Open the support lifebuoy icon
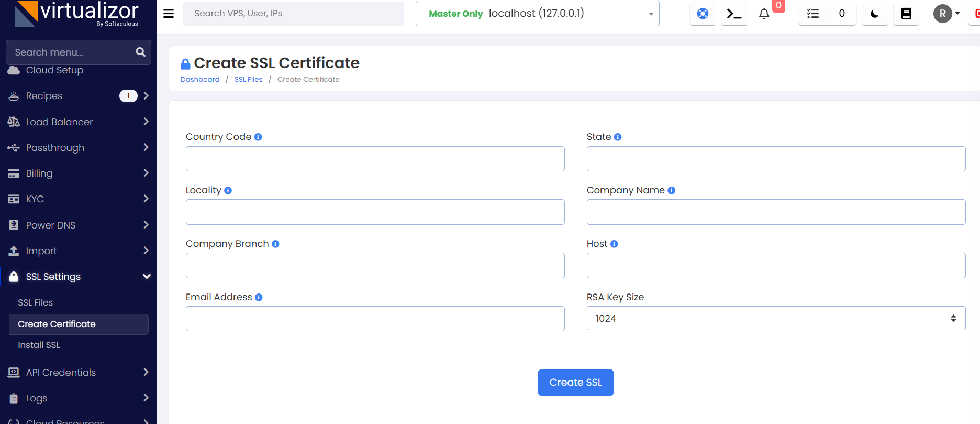Screen dimensions: 980x424 [703, 14]
